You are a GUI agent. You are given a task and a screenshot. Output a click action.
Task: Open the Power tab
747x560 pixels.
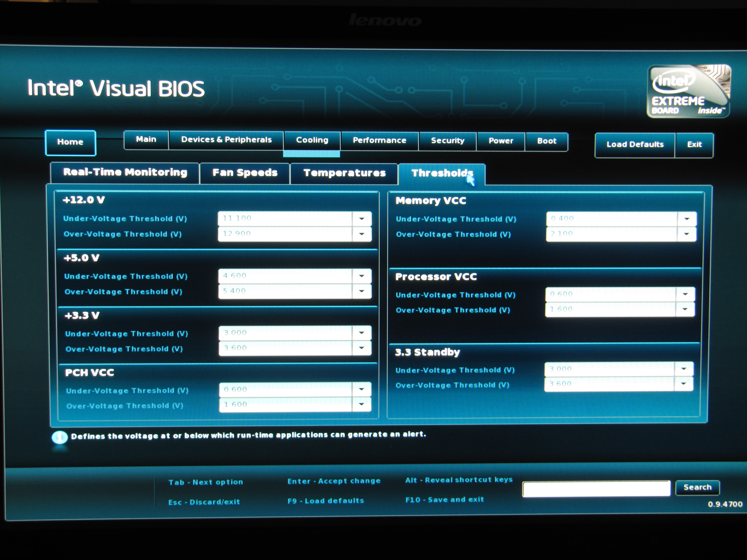501,142
